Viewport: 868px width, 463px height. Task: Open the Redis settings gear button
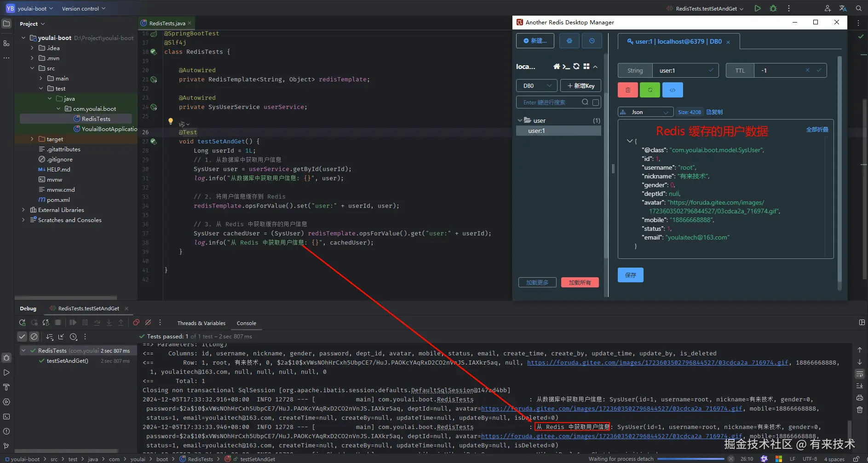[569, 41]
